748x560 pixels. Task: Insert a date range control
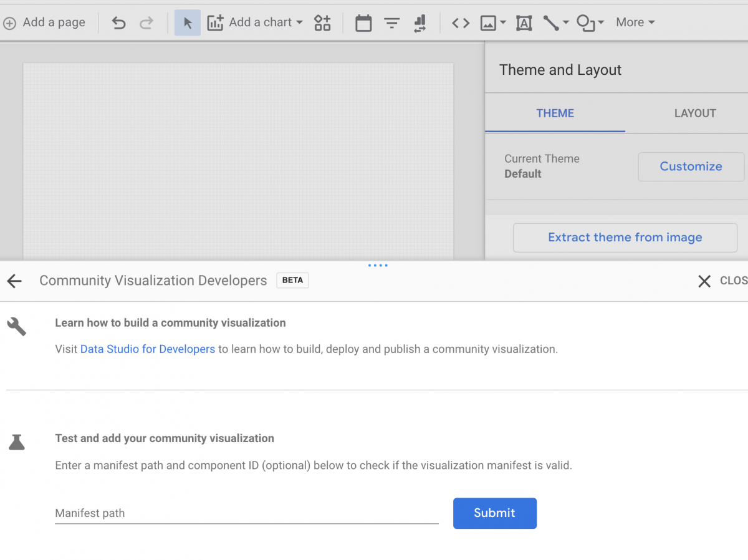point(363,22)
